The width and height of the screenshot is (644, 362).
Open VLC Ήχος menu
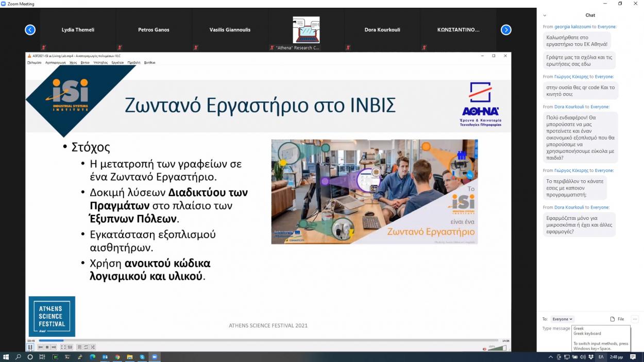point(73,62)
